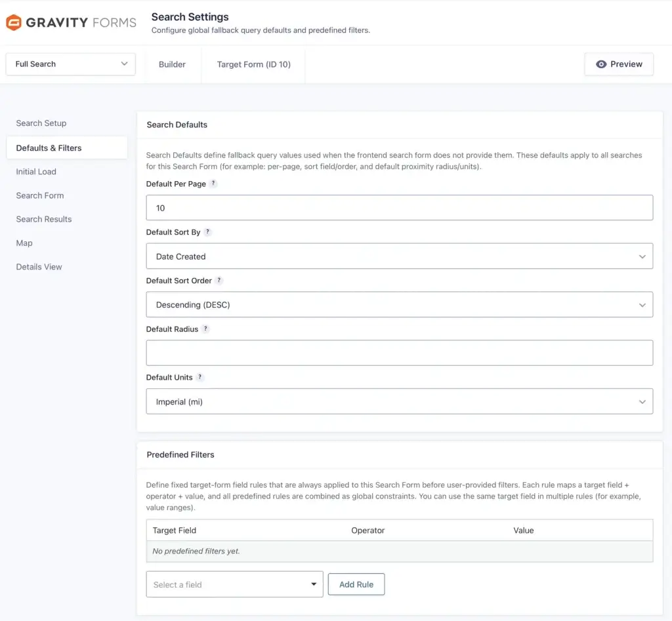Select Defaults & Filters in sidebar
Image resolution: width=672 pixels, height=621 pixels.
point(67,148)
